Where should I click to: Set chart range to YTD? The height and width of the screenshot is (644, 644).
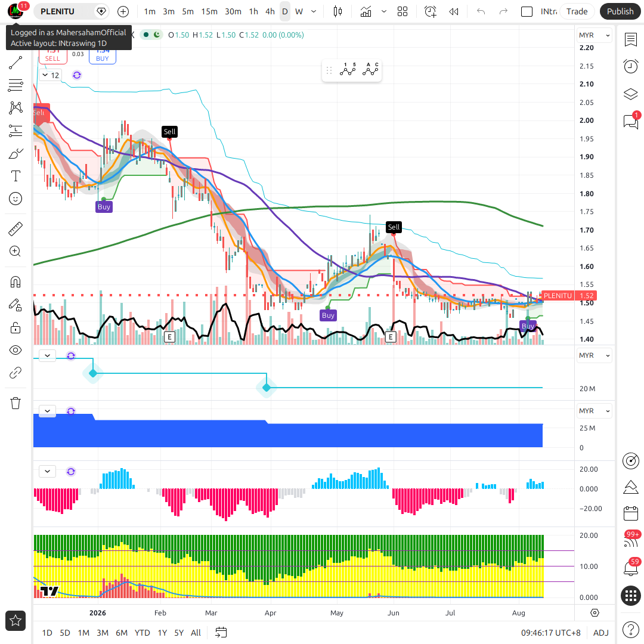[x=142, y=633]
